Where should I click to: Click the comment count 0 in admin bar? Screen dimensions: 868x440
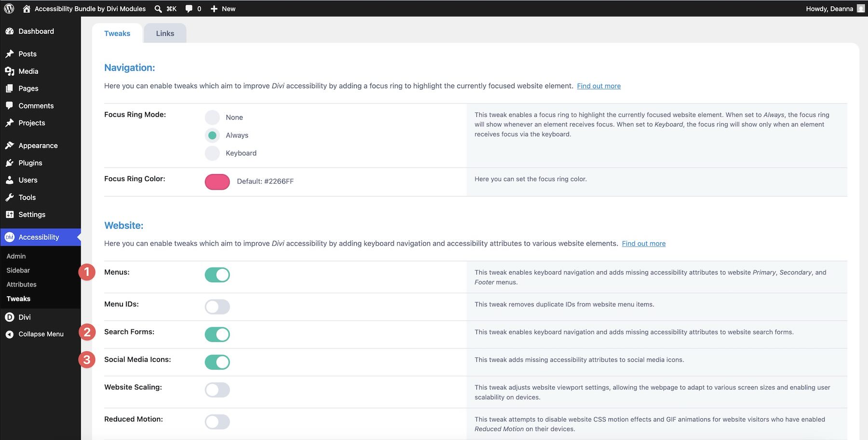(x=199, y=9)
